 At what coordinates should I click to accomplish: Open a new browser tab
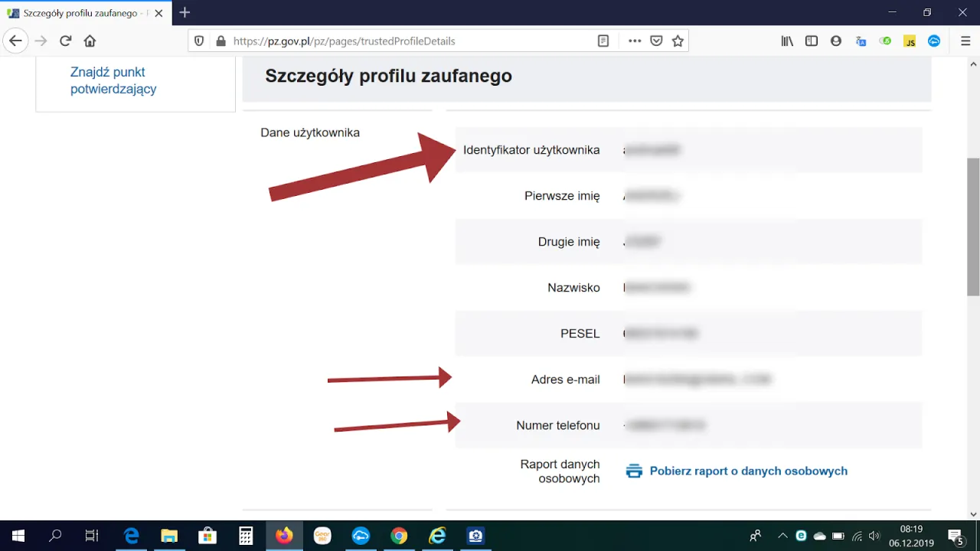[185, 12]
